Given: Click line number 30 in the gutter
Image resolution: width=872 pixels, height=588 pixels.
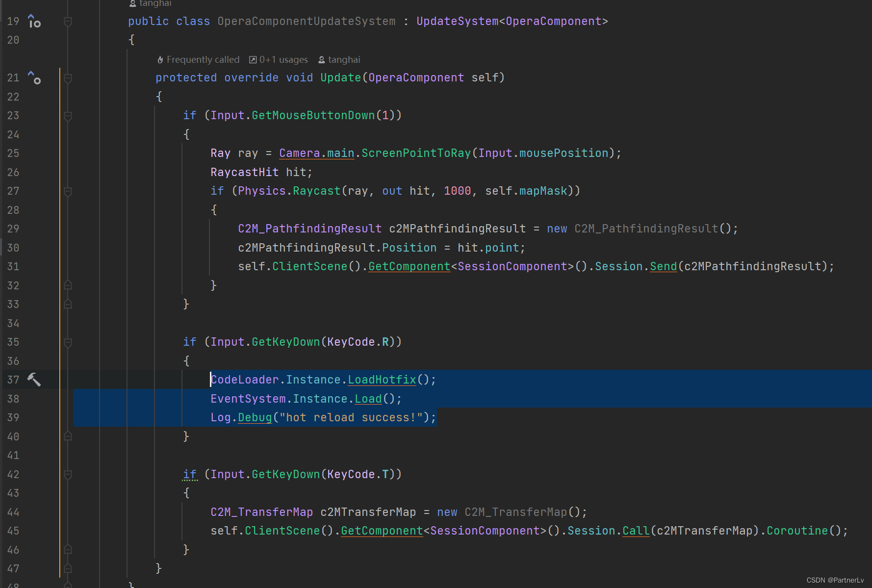Looking at the screenshot, I should pos(13,248).
